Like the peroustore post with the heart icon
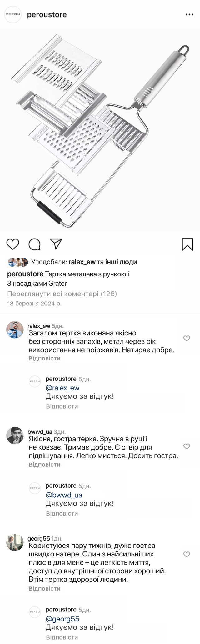Image resolution: width=200 pixels, height=644 pixels. 13,244
